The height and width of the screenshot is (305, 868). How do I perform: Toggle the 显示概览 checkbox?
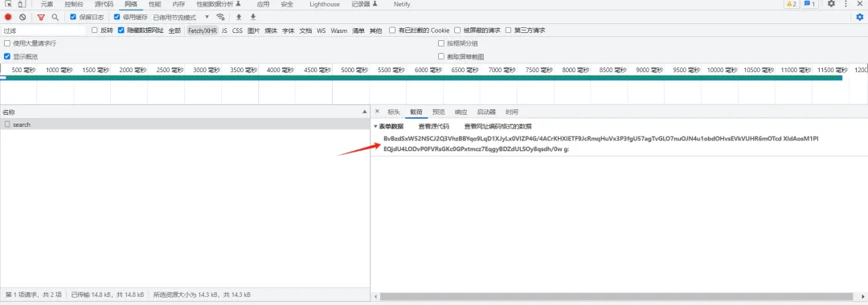pyautogui.click(x=7, y=56)
